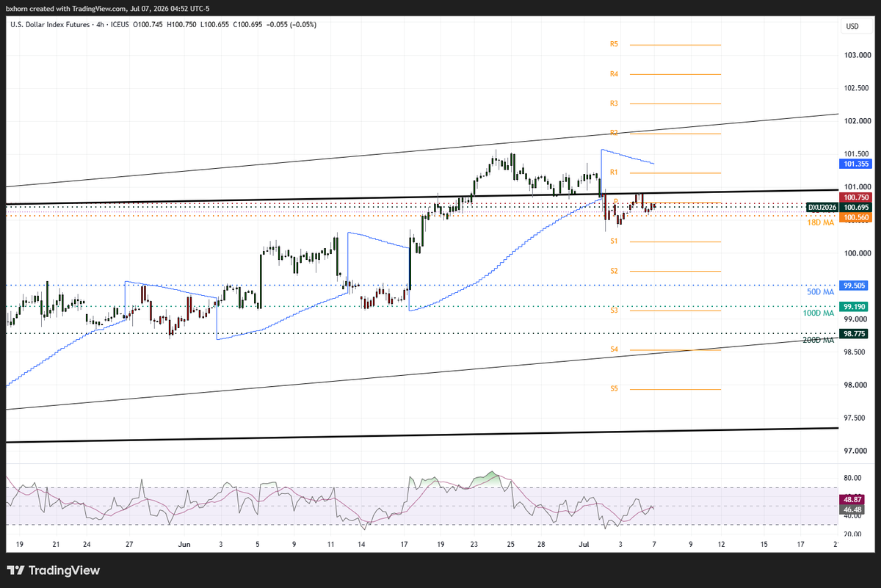Click the 25 date on the time axis
The image size is (881, 588).
[510, 545]
